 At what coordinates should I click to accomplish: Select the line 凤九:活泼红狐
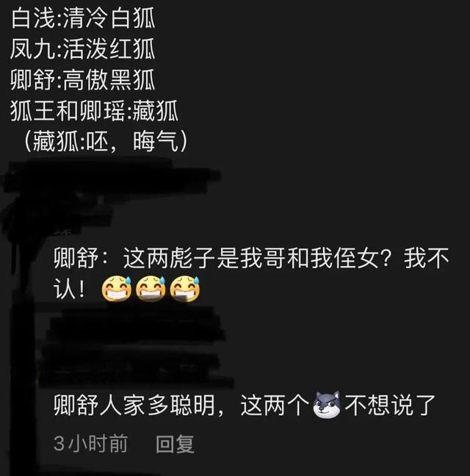[x=83, y=49]
